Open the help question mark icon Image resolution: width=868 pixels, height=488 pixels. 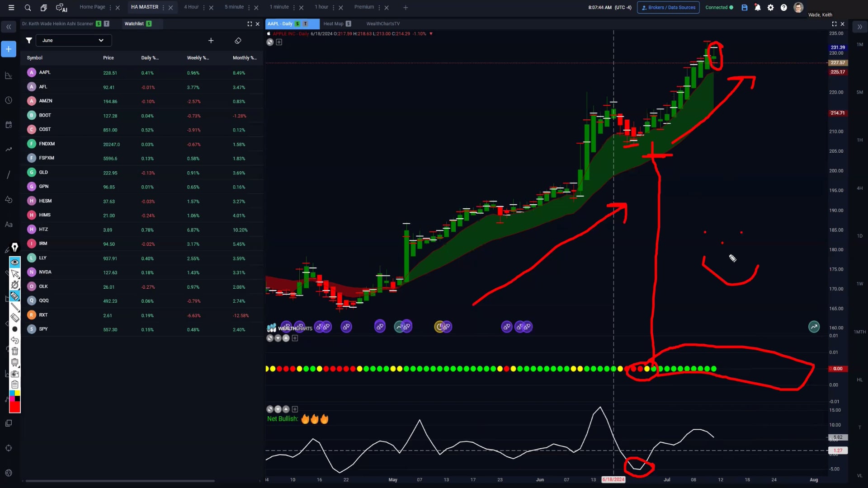point(784,8)
